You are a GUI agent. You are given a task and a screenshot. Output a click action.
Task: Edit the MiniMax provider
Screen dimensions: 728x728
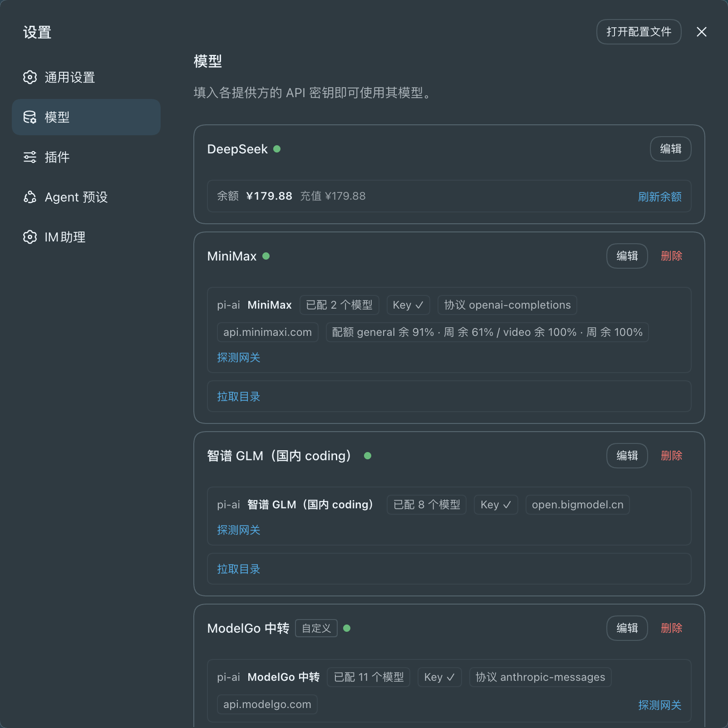pos(627,256)
